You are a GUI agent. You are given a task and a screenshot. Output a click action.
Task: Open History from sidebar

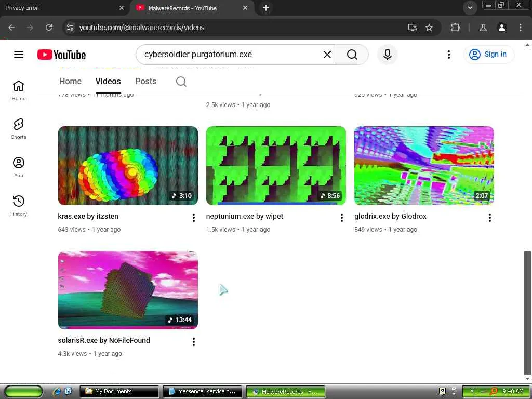[19, 206]
